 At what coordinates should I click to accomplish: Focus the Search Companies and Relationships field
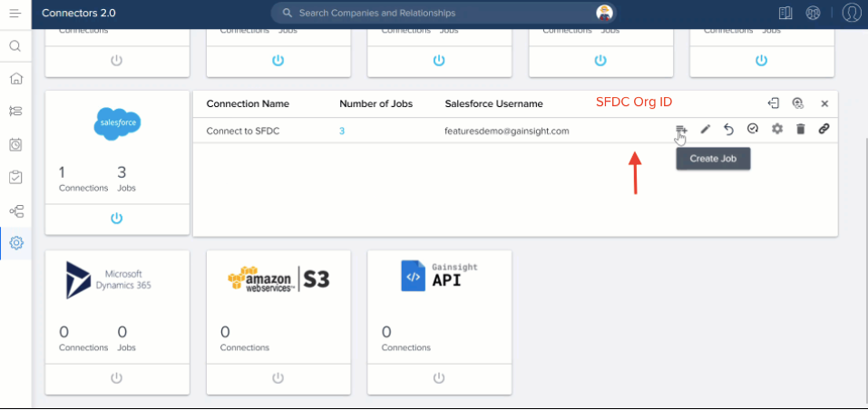(443, 13)
